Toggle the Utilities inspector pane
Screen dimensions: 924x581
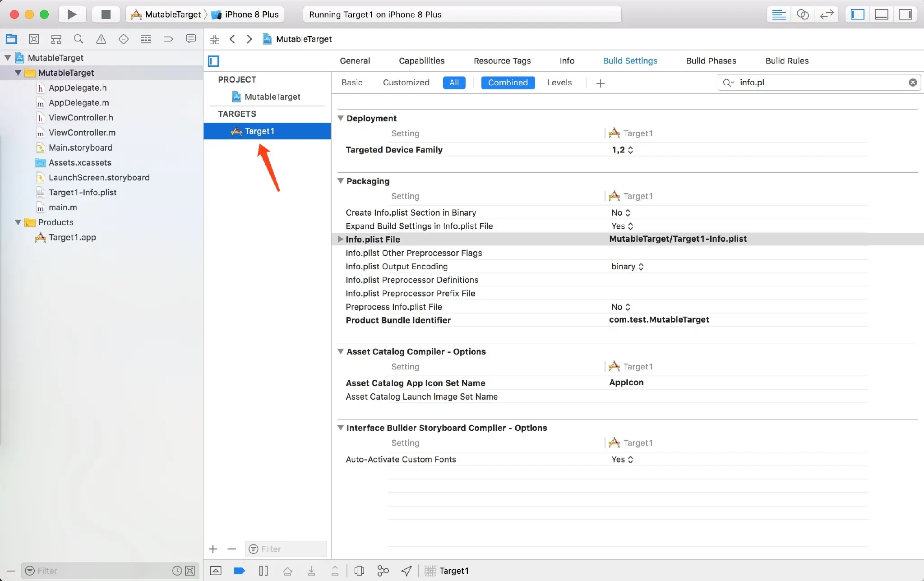(905, 14)
